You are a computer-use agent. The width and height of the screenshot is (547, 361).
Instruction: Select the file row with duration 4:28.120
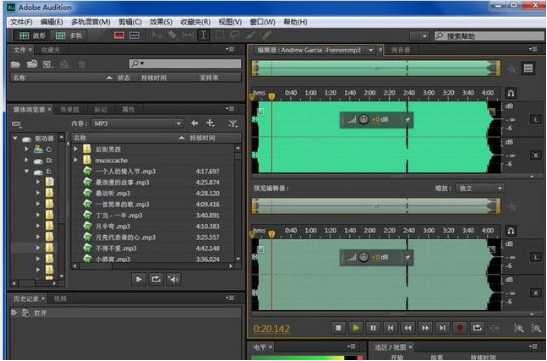coord(153,193)
